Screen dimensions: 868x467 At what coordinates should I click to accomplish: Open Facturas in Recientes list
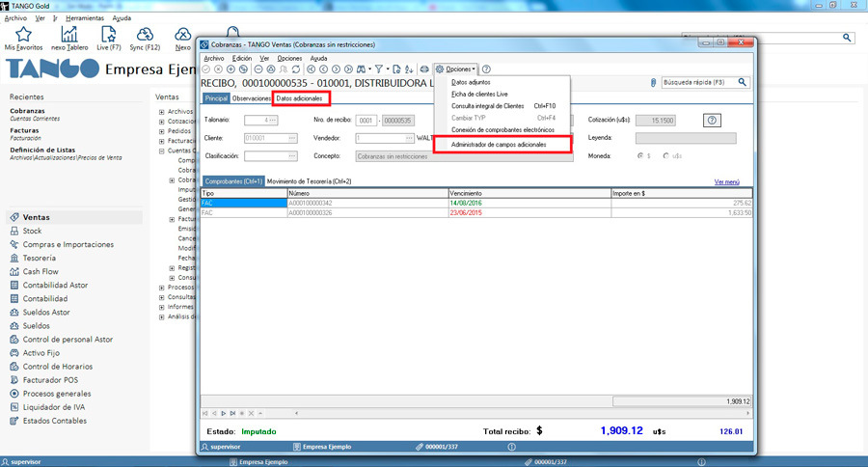[x=24, y=130]
